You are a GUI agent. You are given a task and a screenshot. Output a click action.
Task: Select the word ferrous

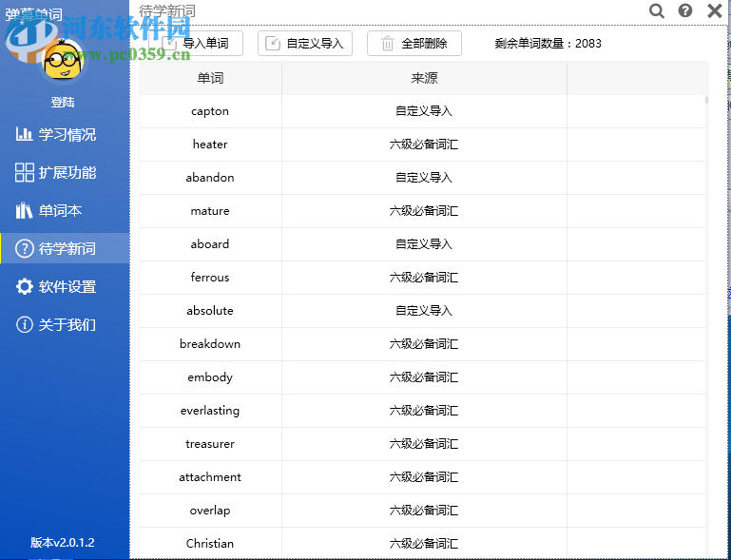coord(210,277)
